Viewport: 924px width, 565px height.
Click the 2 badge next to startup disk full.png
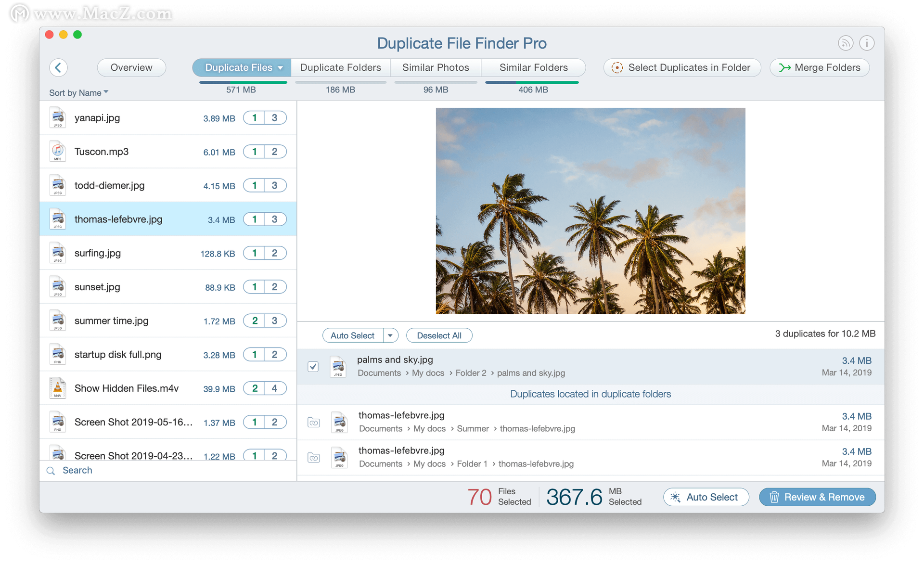click(275, 355)
